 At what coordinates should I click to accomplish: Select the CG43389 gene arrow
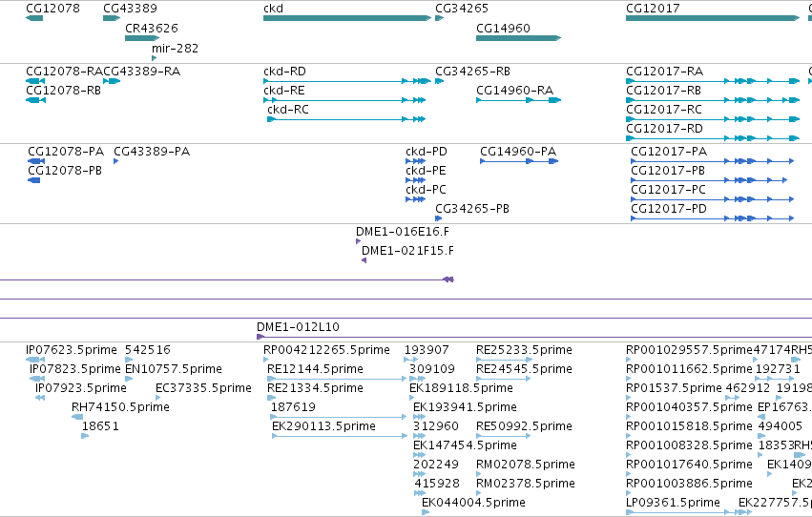[112, 18]
